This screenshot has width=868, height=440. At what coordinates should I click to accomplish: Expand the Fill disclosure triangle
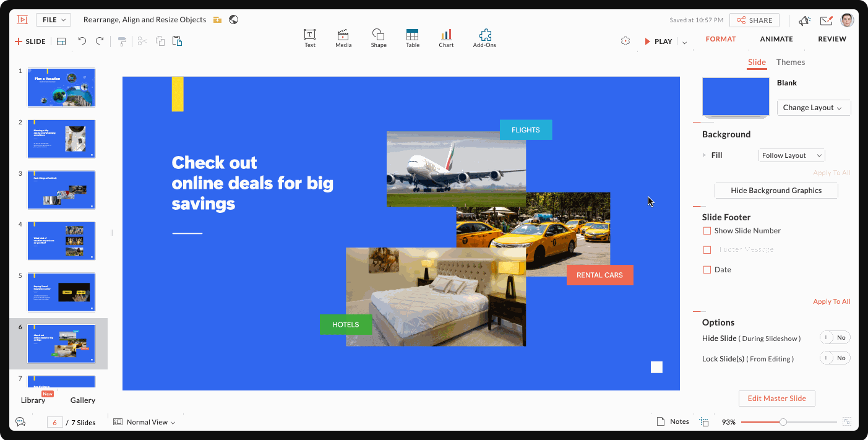pyautogui.click(x=705, y=155)
